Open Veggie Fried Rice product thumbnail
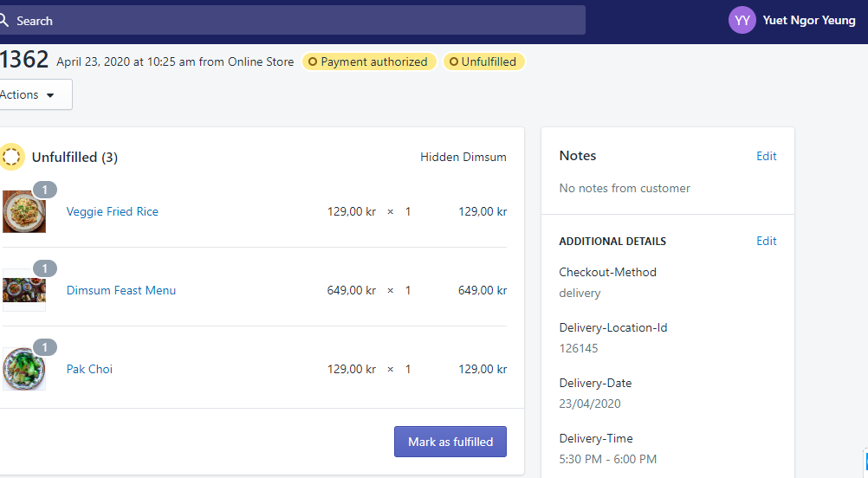This screenshot has width=868, height=478. pyautogui.click(x=23, y=212)
